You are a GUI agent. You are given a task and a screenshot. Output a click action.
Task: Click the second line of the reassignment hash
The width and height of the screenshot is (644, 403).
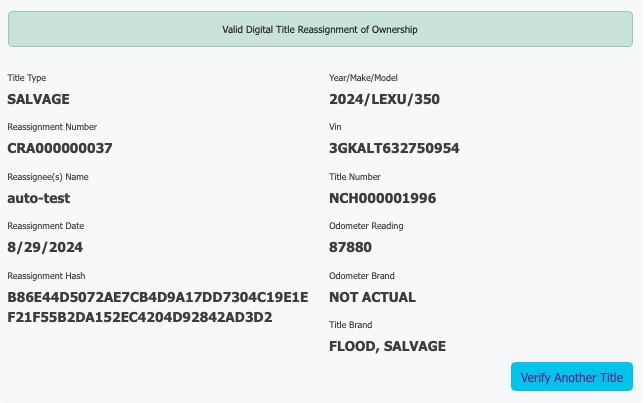[x=140, y=318]
